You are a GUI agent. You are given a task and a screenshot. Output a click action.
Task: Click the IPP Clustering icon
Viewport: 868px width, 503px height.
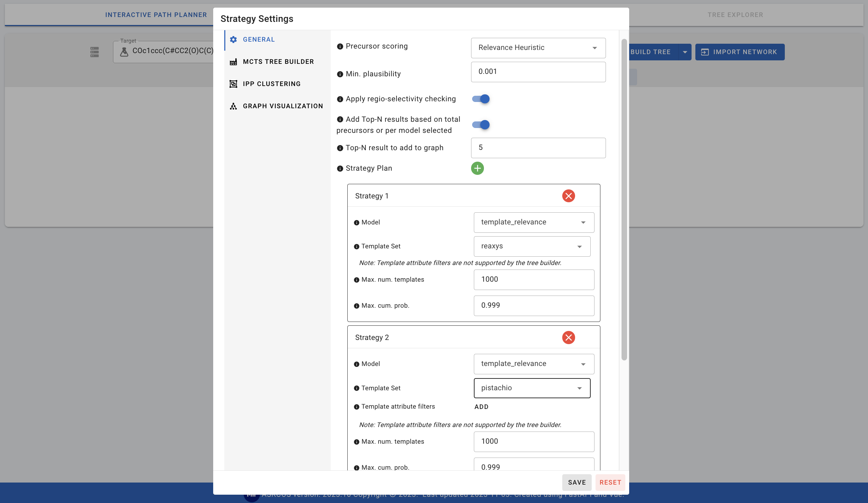pos(233,84)
